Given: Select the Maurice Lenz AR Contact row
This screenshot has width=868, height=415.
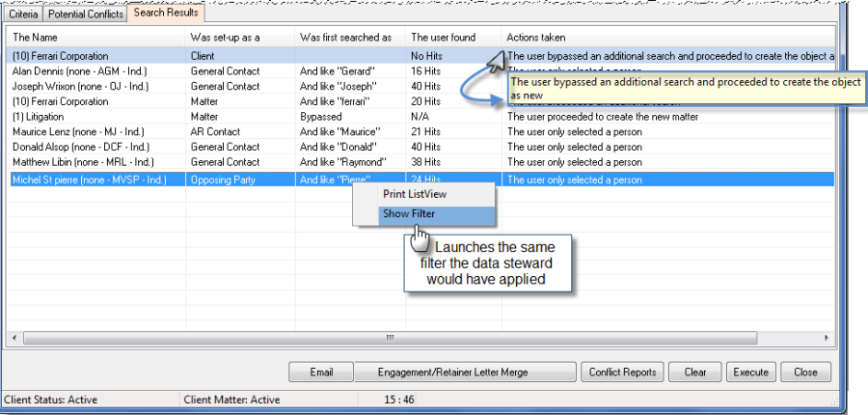Looking at the screenshot, I should point(422,132).
